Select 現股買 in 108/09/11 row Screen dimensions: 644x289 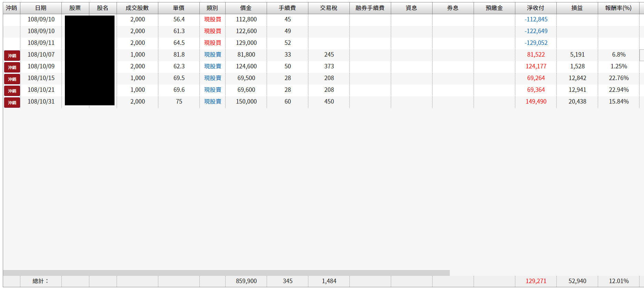(x=212, y=43)
